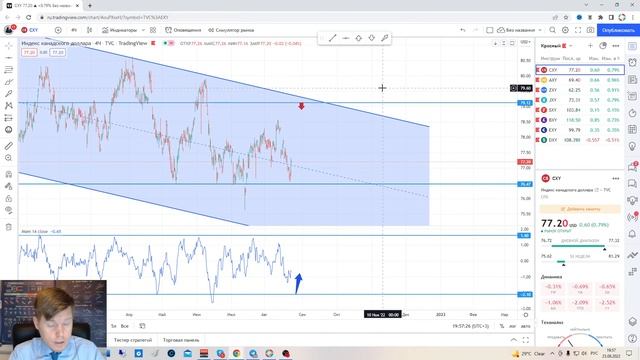Open Оповещения alerts
The image size is (640, 360).
point(183,30)
